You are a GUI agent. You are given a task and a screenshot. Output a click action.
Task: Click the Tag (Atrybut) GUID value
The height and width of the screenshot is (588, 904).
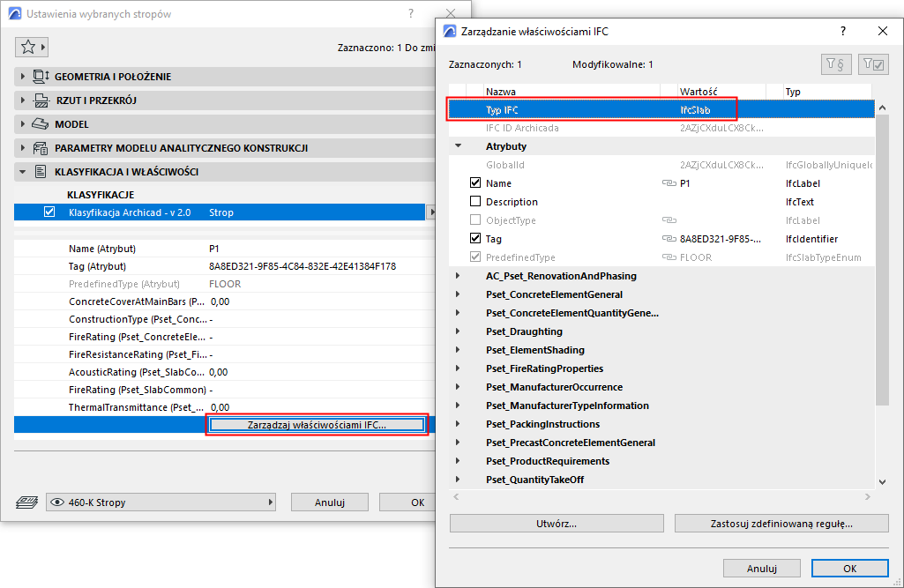click(303, 266)
